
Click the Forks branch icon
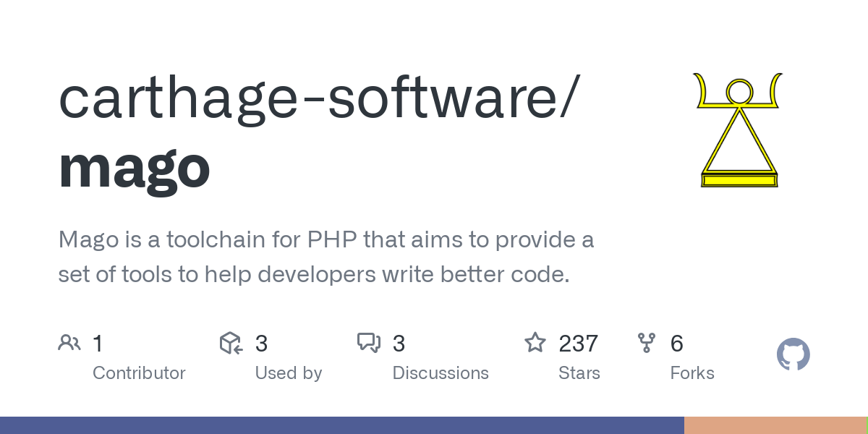click(647, 343)
